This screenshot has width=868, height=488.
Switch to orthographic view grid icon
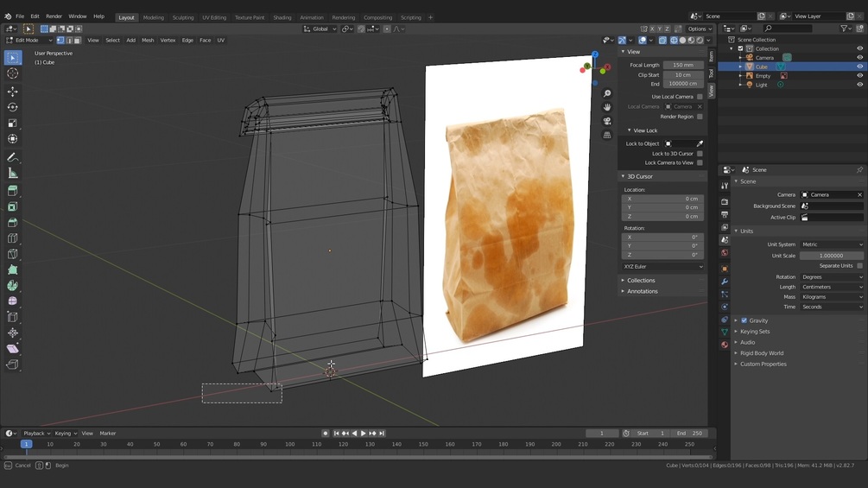pos(607,135)
